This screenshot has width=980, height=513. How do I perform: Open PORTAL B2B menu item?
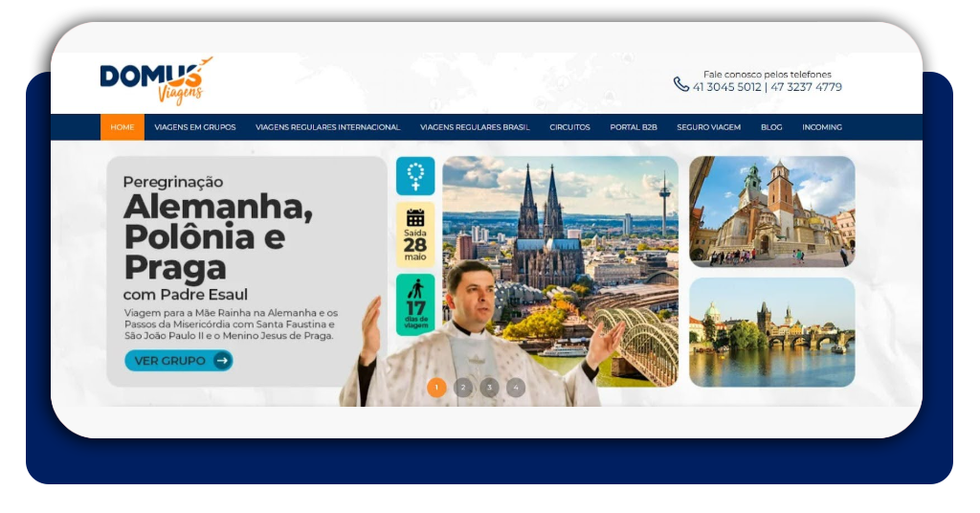pos(634,127)
